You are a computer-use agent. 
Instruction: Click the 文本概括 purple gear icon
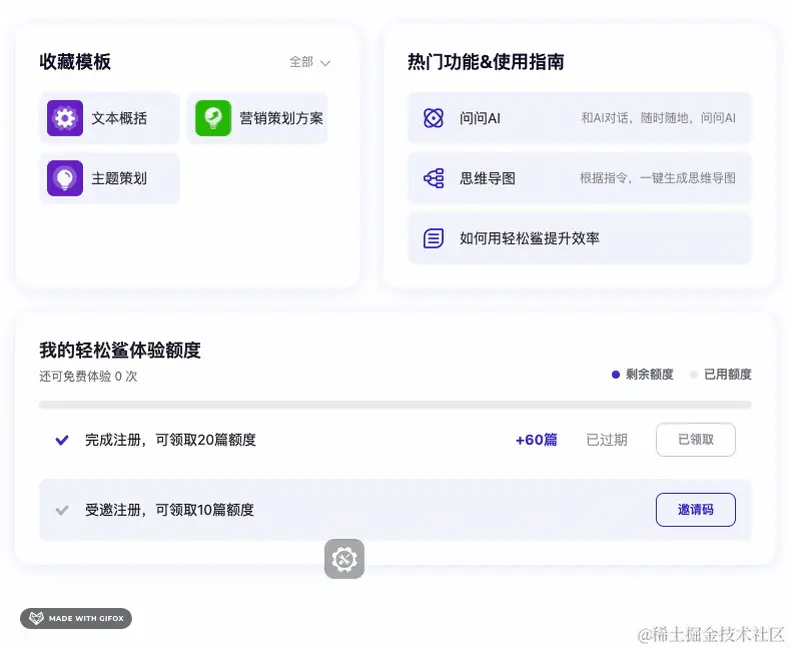coord(65,118)
